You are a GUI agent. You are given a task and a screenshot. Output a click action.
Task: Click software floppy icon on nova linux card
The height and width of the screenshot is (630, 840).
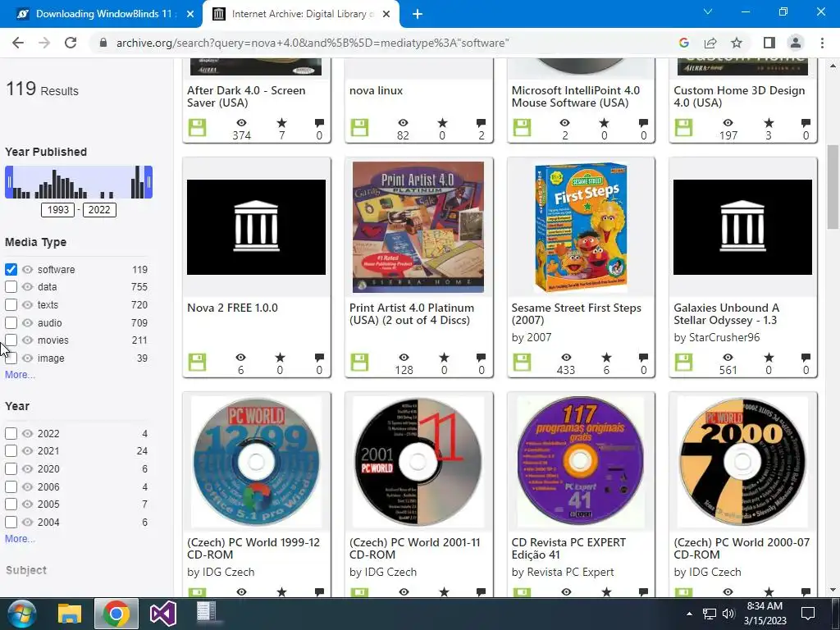pyautogui.click(x=359, y=128)
